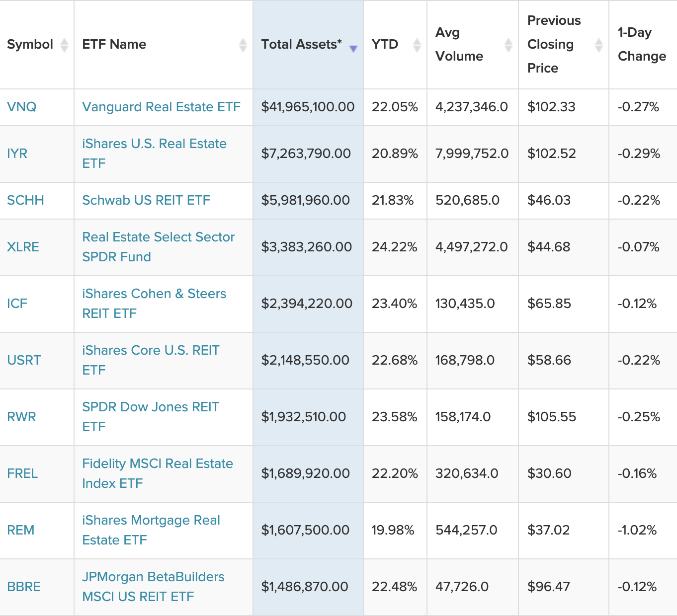Go to the IYR ticker page
This screenshot has height=616, width=677.
pos(17,154)
